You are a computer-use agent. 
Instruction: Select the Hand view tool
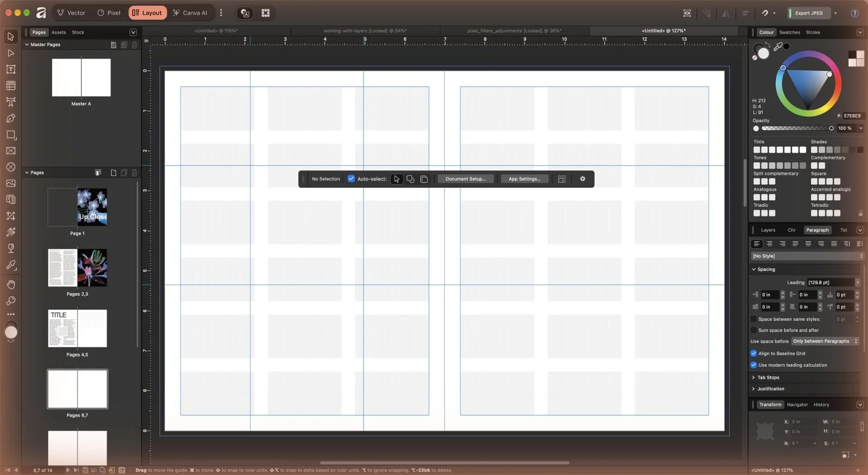coord(10,284)
